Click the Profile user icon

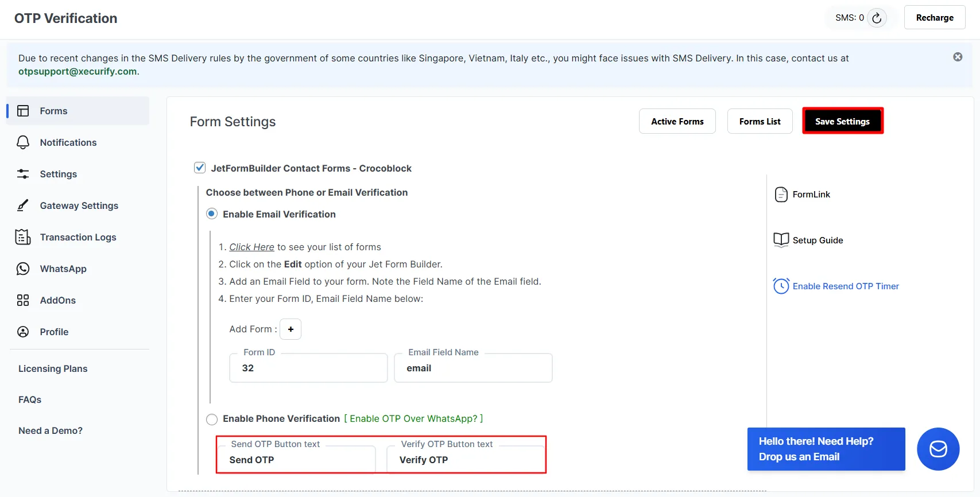[x=23, y=332]
